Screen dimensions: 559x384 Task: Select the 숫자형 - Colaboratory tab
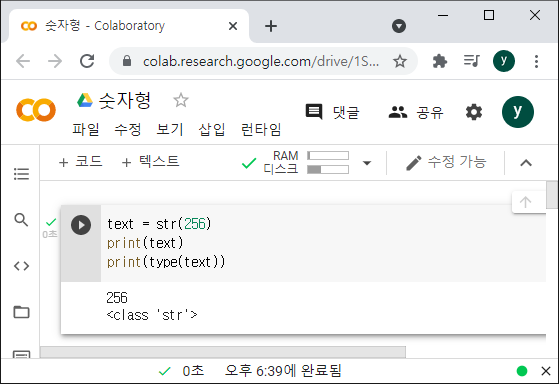[129, 26]
